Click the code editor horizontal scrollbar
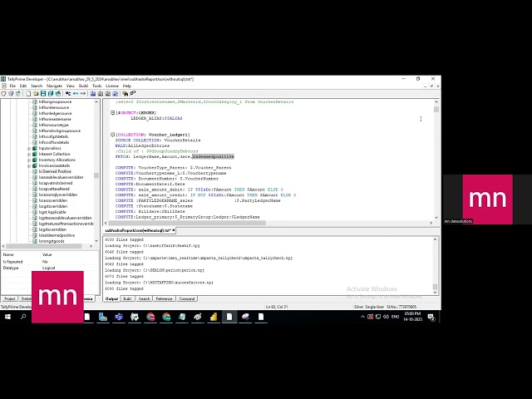 point(188,223)
